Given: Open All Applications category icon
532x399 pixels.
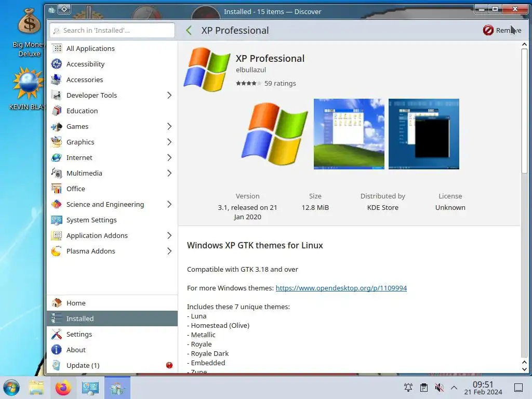Looking at the screenshot, I should click(x=57, y=48).
